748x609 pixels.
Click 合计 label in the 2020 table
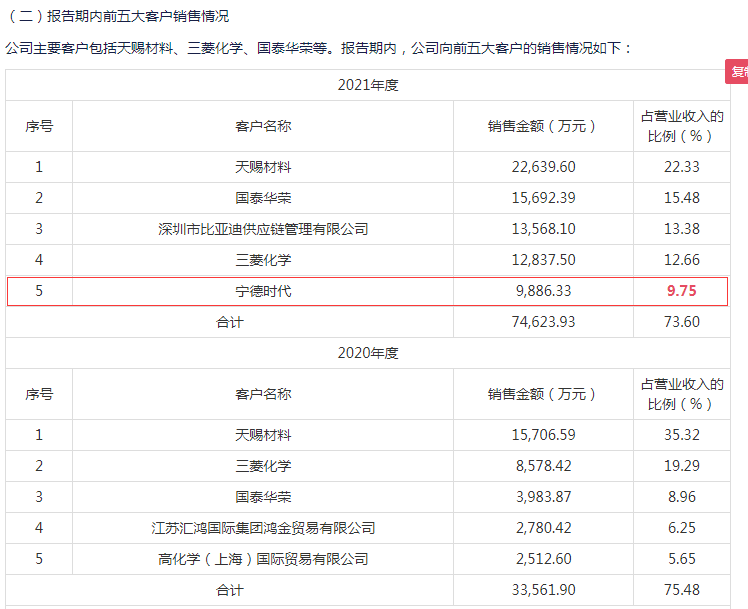click(229, 590)
